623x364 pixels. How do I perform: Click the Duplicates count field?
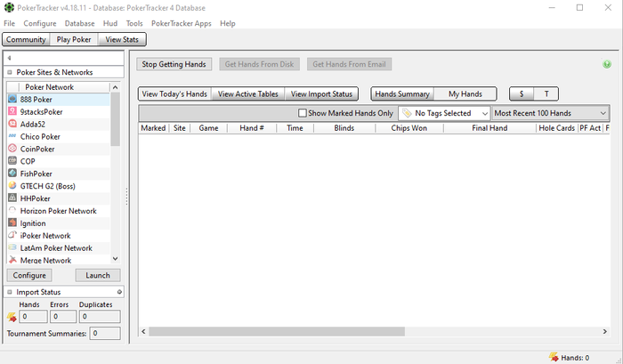coord(100,317)
